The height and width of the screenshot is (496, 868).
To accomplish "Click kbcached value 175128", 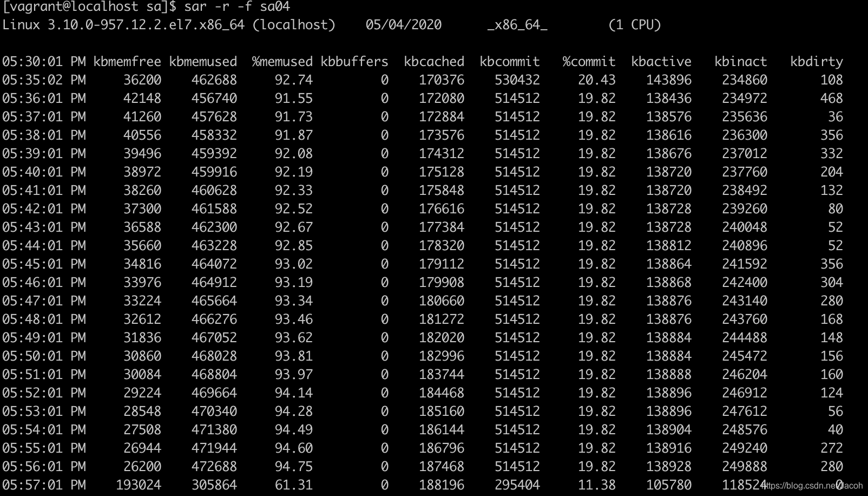I will click(442, 172).
